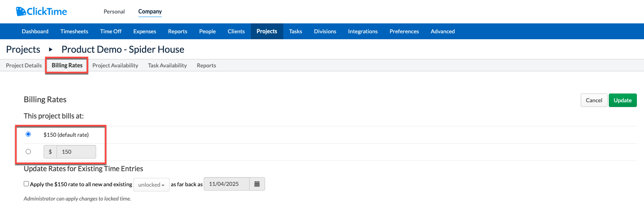
Task: Click 'This project bills at:' text
Action: (54, 116)
